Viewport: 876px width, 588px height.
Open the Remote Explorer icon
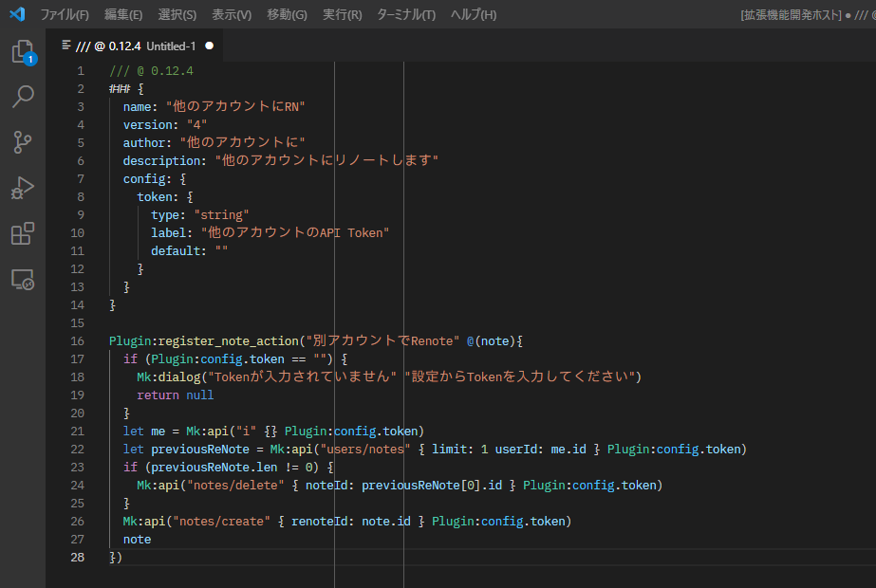(x=23, y=279)
